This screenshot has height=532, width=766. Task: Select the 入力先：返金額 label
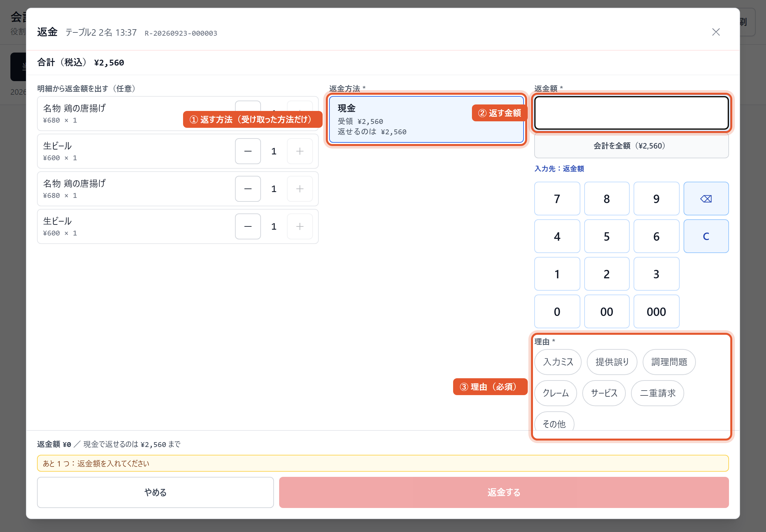[x=559, y=169]
